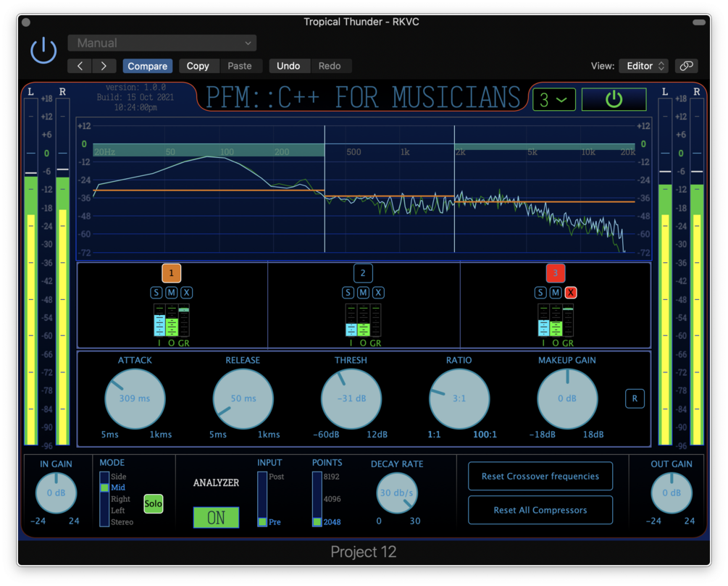Click the Attack knob showing 309 ms

click(135, 398)
